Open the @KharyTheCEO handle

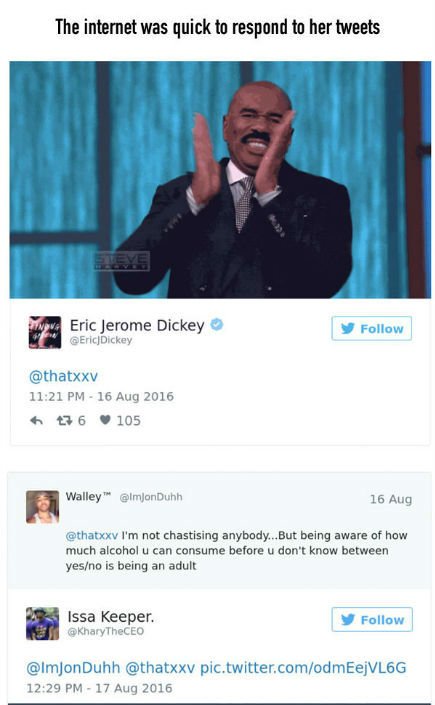[106, 631]
